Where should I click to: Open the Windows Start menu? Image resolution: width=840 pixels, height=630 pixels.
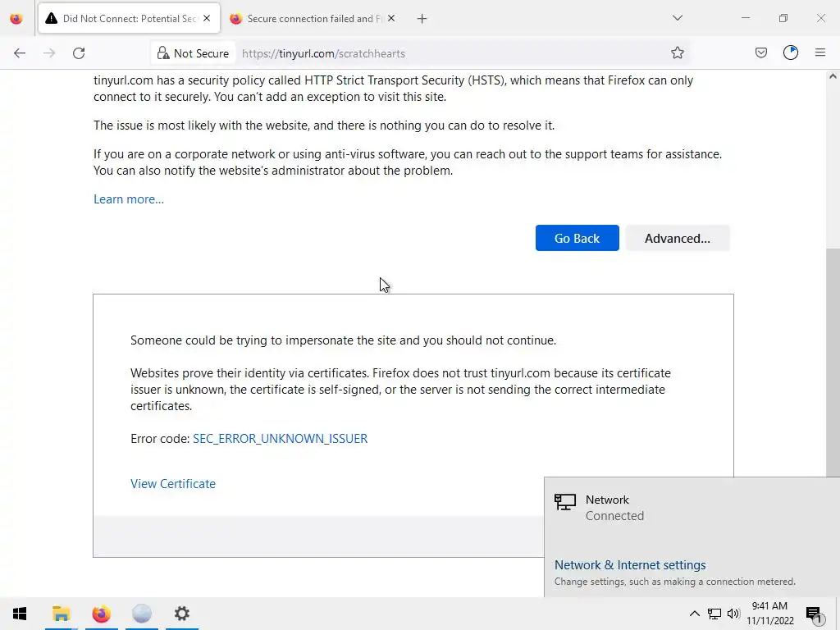20,614
